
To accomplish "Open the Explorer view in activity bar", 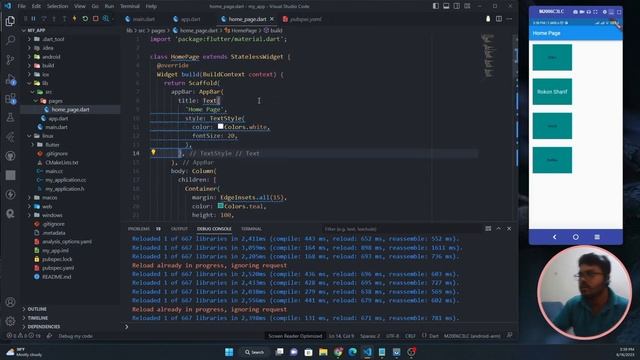I will point(10,20).
